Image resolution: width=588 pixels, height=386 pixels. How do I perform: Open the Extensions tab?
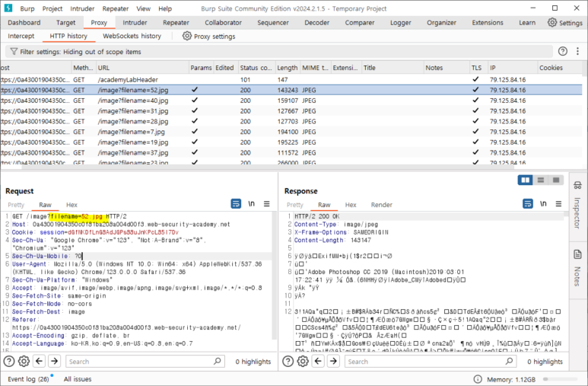pos(488,23)
